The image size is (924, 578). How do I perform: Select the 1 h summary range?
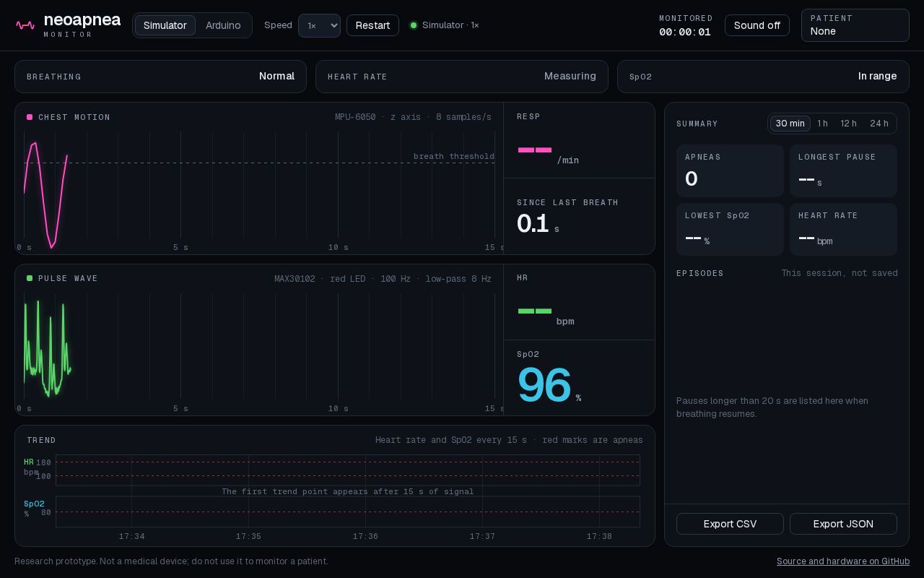[x=822, y=124]
